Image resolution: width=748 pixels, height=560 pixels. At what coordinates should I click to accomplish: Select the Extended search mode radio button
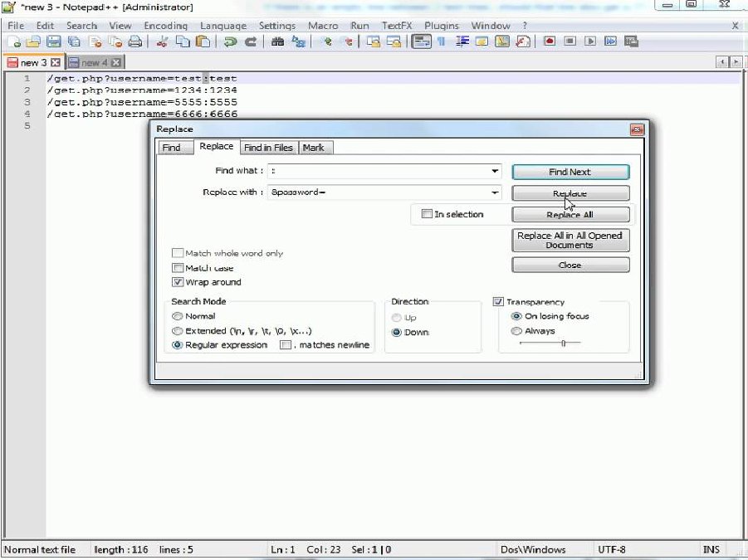point(178,330)
